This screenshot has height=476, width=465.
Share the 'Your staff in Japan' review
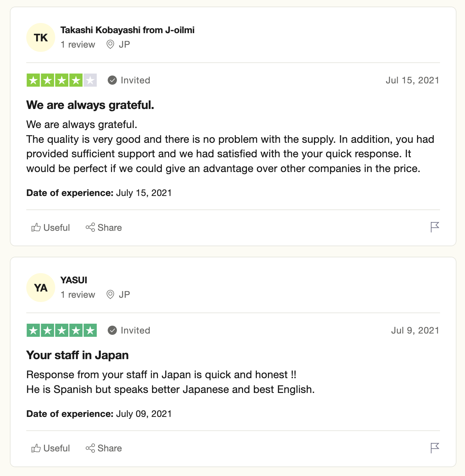tap(104, 448)
